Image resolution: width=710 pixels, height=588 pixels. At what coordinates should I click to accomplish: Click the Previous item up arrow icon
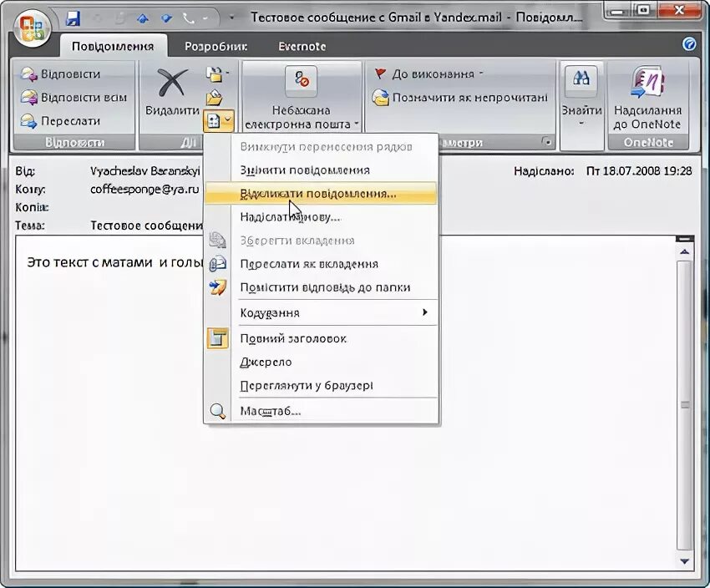point(143,18)
